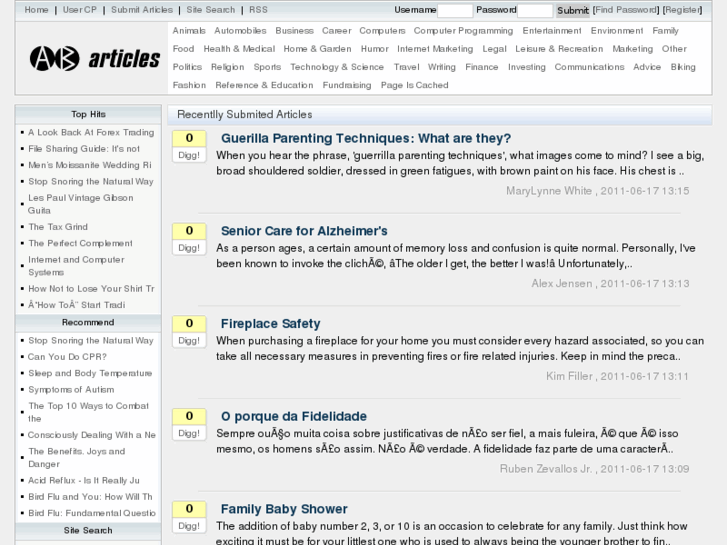This screenshot has width=727, height=545.
Task: Select the Environment category
Action: [x=617, y=31]
